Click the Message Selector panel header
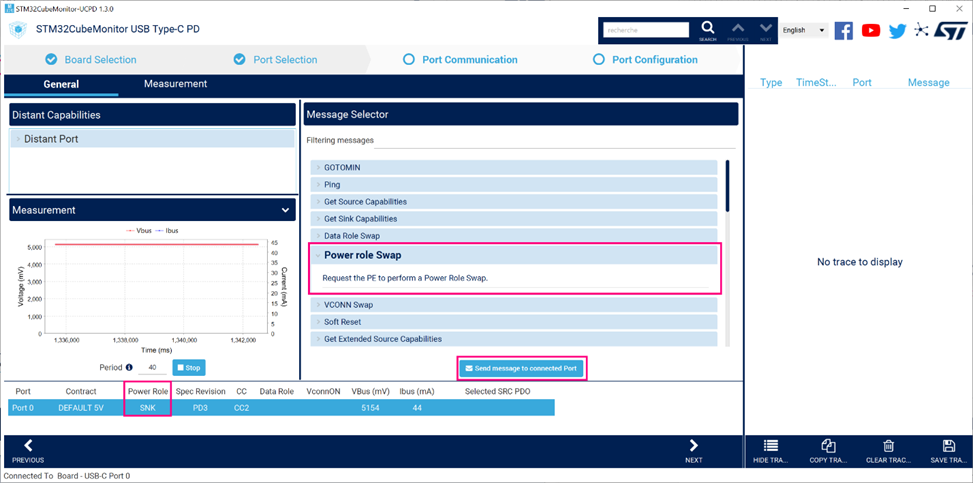The width and height of the screenshot is (973, 483). pyautogui.click(x=521, y=114)
